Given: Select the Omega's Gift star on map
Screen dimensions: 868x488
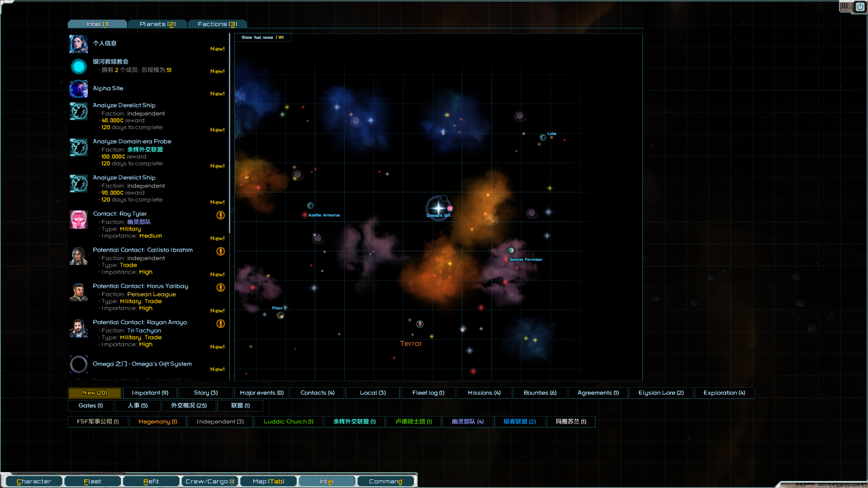Looking at the screenshot, I should point(438,208).
